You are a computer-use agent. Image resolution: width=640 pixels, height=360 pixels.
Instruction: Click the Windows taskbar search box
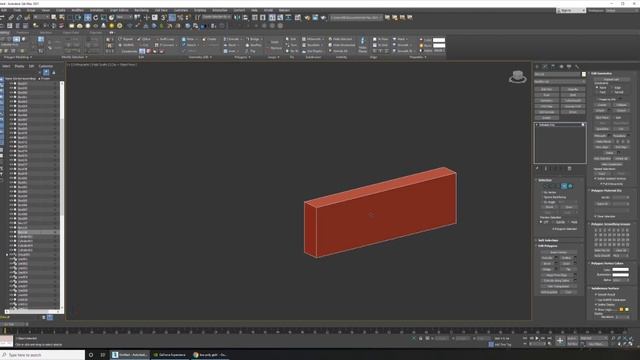point(42,355)
